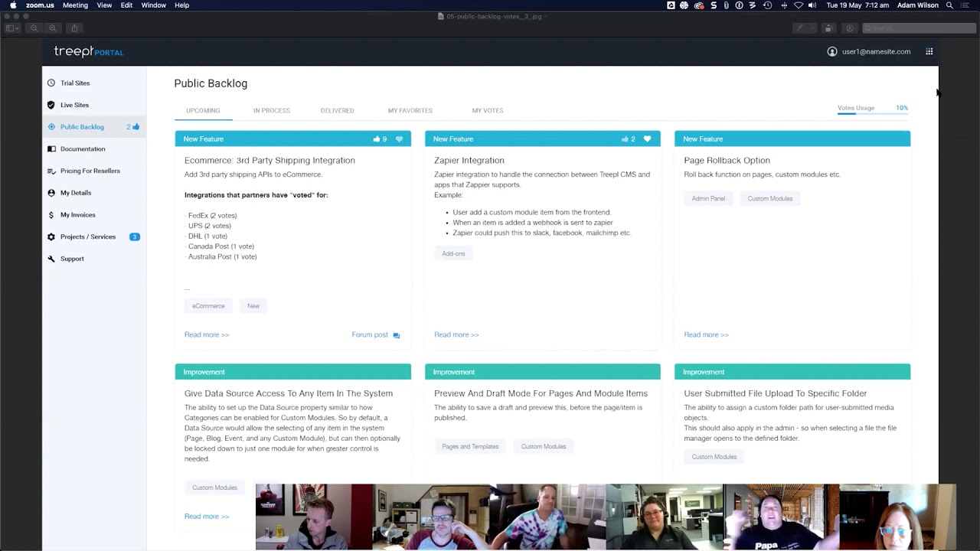
Task: Open the Page Rollback Option title
Action: (x=727, y=161)
